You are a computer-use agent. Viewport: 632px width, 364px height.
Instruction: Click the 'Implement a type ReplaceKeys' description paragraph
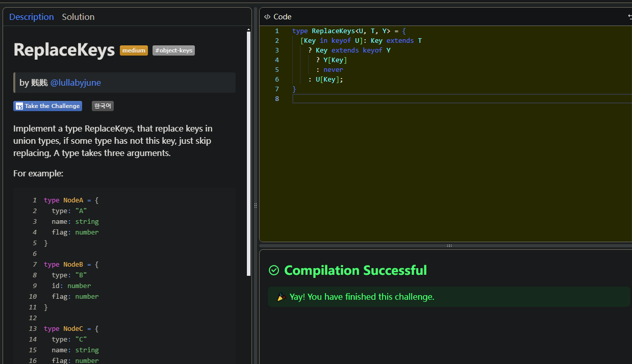tap(113, 141)
